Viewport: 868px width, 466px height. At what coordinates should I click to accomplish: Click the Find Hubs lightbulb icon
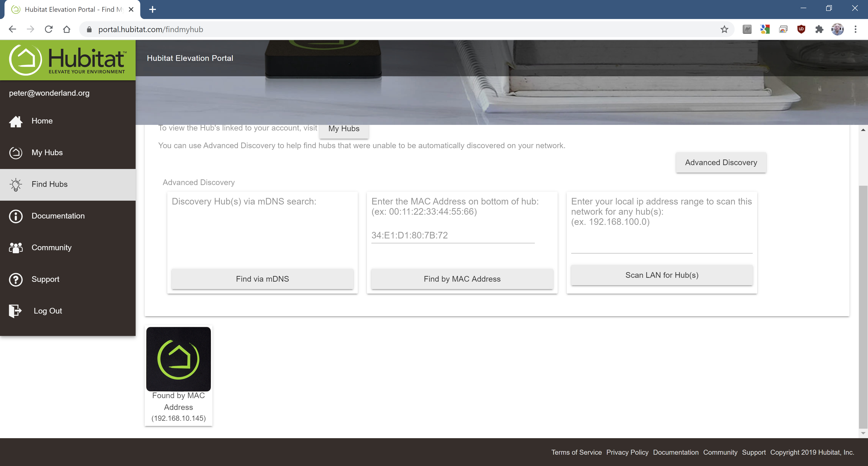pyautogui.click(x=16, y=184)
